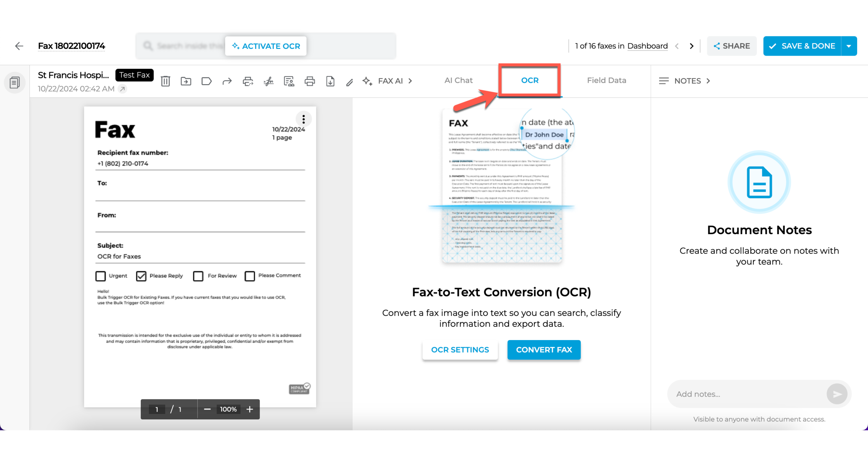Click the OCR SETTINGS button
Screen dimensions: 868x452
click(460, 349)
